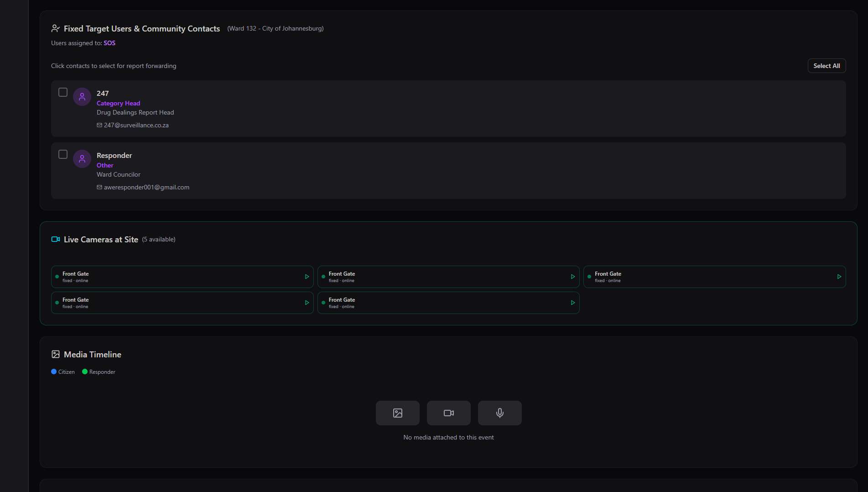Click the Other role label under Responder
Viewport: 868px width, 492px height.
pos(105,165)
